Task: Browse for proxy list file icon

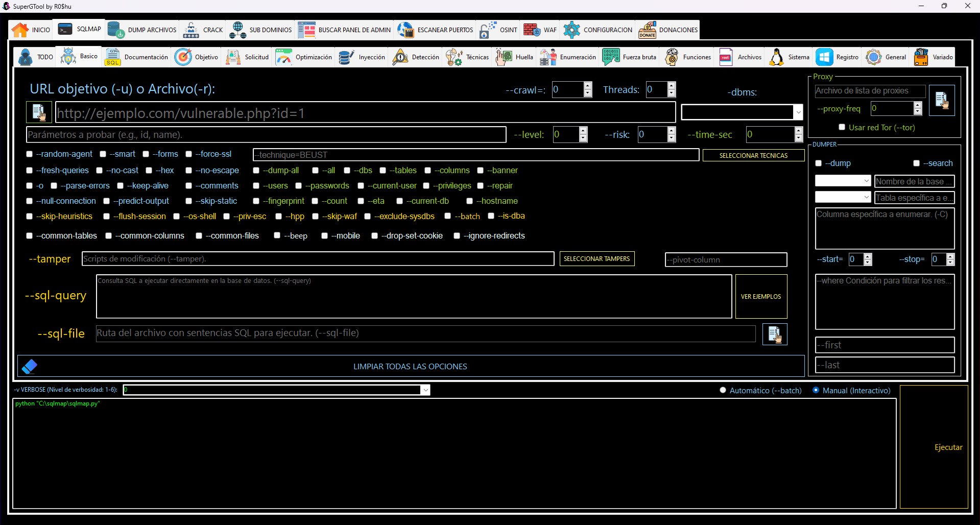Action: pos(942,100)
